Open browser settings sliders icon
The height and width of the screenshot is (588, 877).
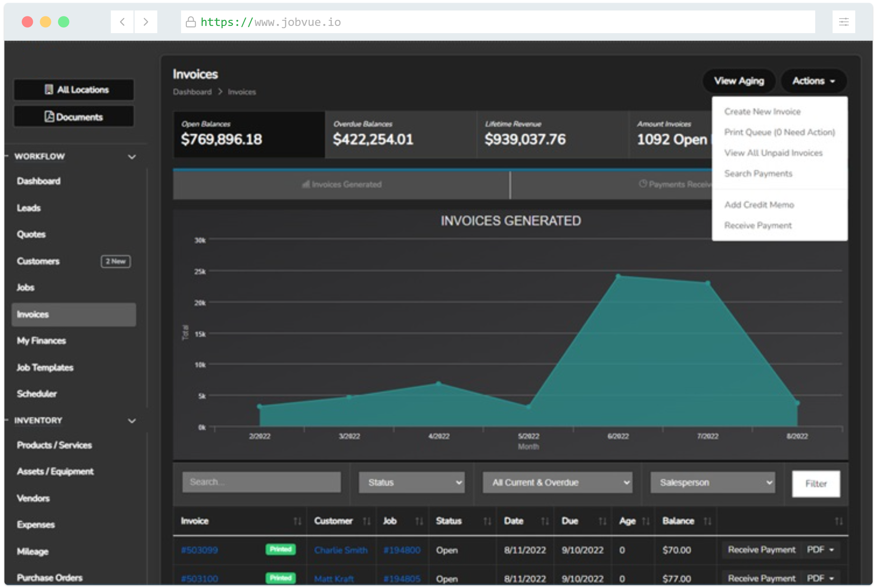click(x=843, y=22)
